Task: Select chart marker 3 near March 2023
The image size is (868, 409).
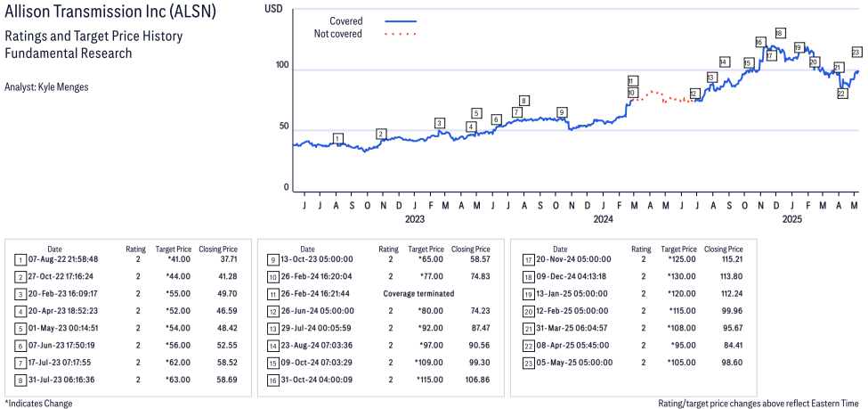Action: click(440, 122)
